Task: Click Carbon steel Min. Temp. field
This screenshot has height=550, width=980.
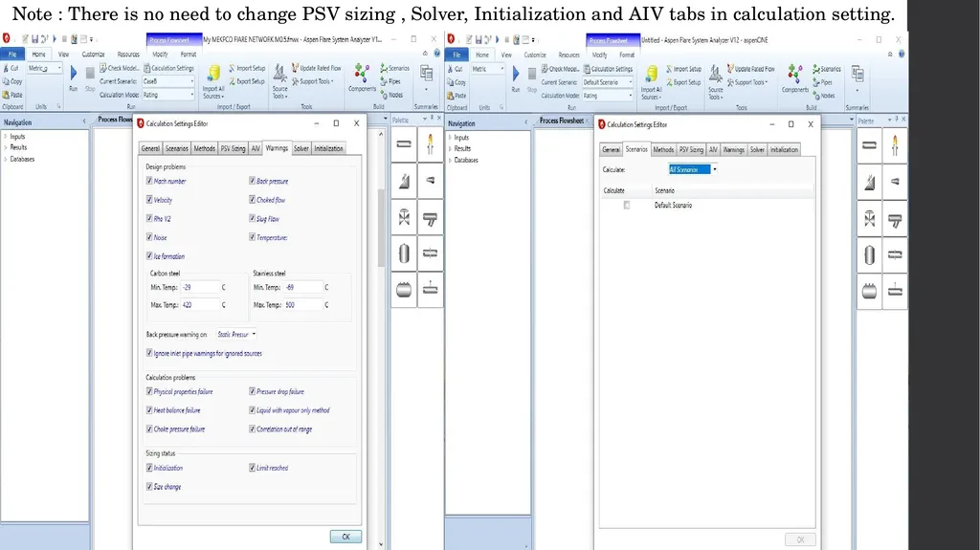Action: point(200,288)
